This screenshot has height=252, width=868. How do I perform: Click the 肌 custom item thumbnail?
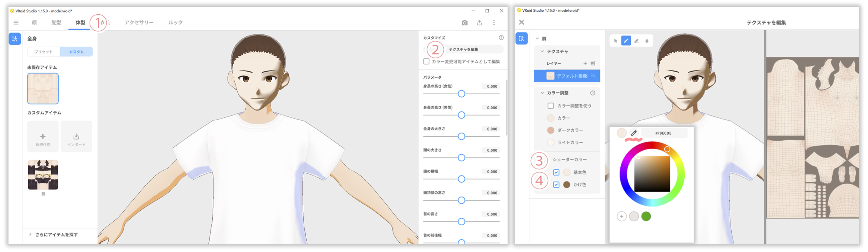point(43,175)
